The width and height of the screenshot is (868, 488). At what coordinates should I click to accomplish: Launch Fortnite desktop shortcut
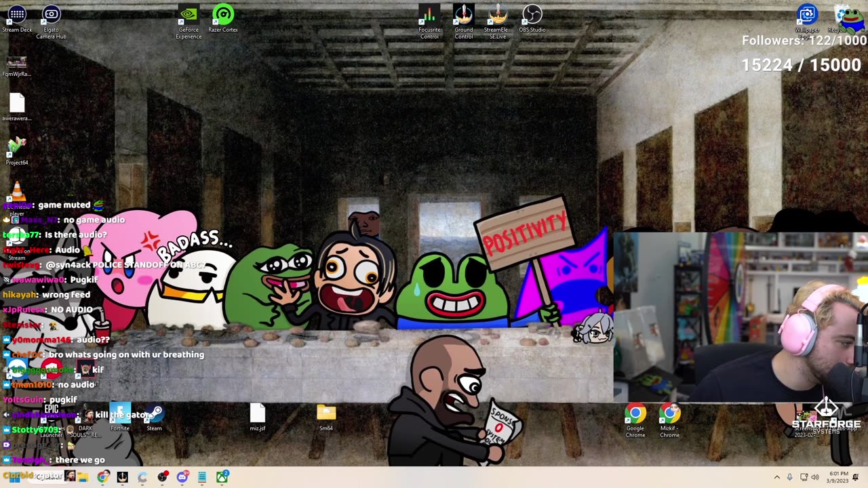(x=120, y=418)
